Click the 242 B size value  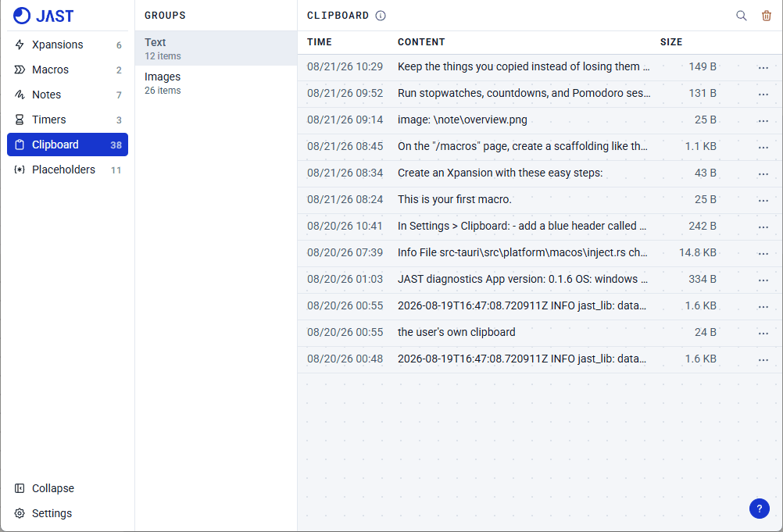tap(702, 226)
